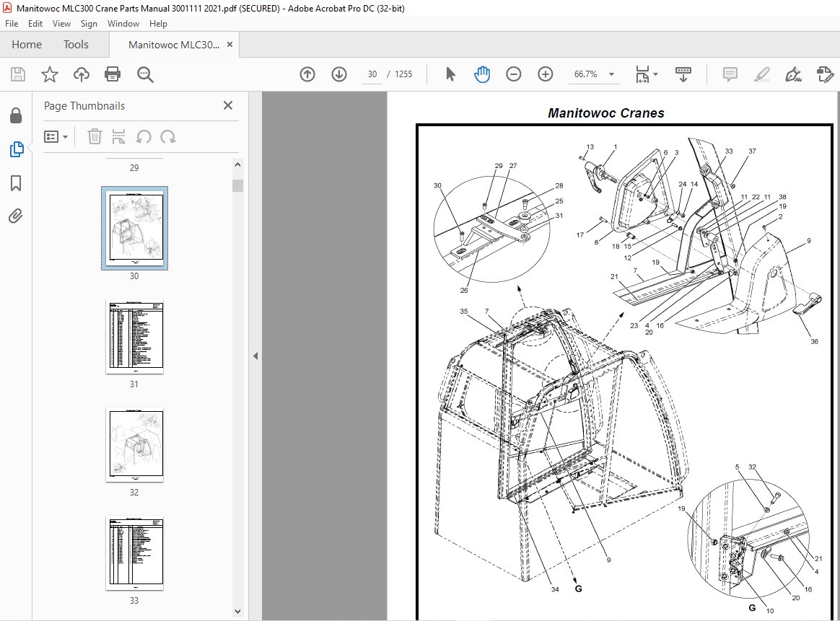Screen dimensions: 840x621
Task: Choose the Selection arrow tool
Action: [x=450, y=74]
